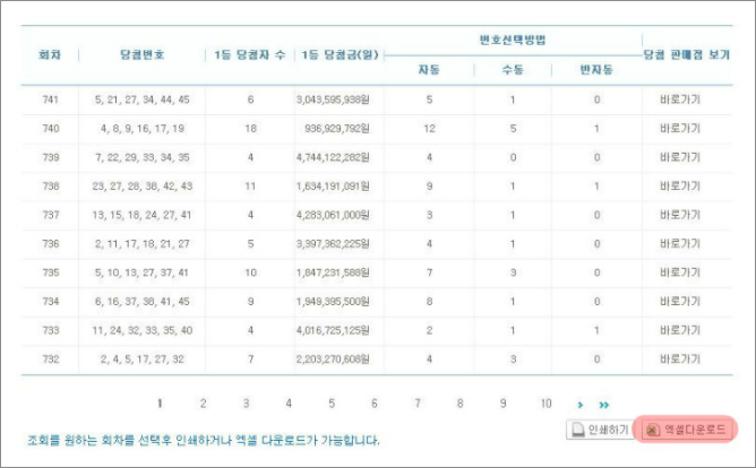Viewport: 756px width, 468px height.
Task: Open 바로가기 link for round 738
Action: click(680, 186)
